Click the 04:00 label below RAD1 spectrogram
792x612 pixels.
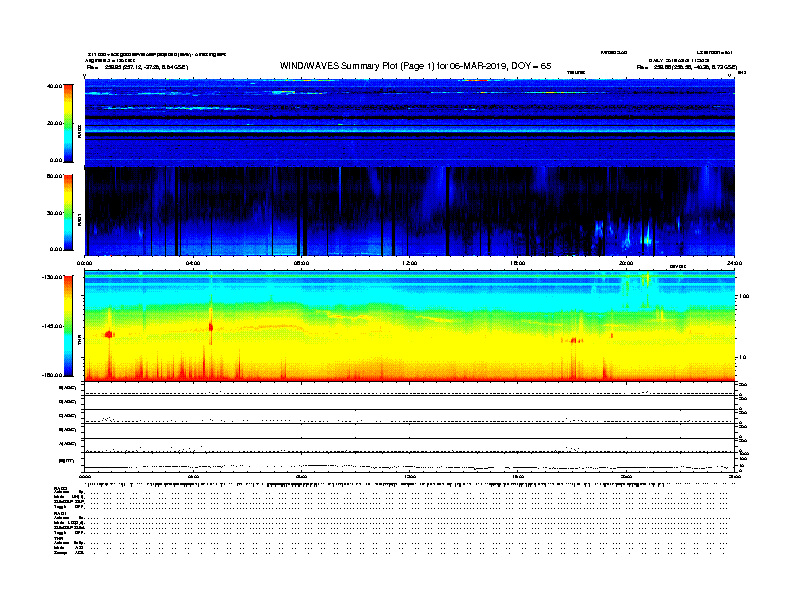[x=193, y=263]
